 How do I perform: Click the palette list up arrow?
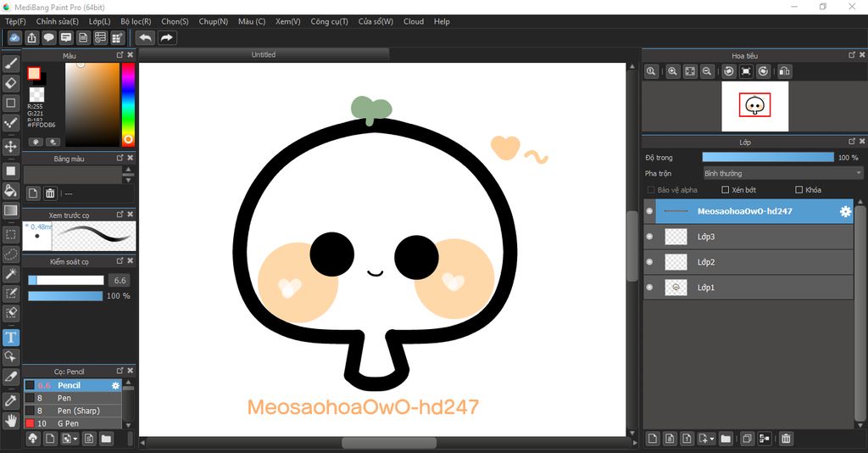coord(129,170)
